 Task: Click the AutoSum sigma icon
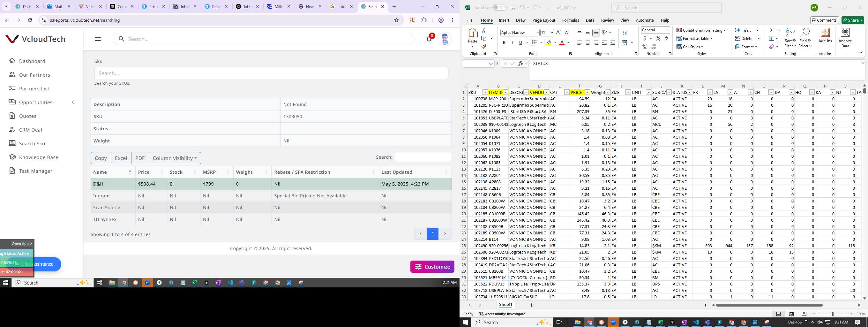pyautogui.click(x=771, y=30)
